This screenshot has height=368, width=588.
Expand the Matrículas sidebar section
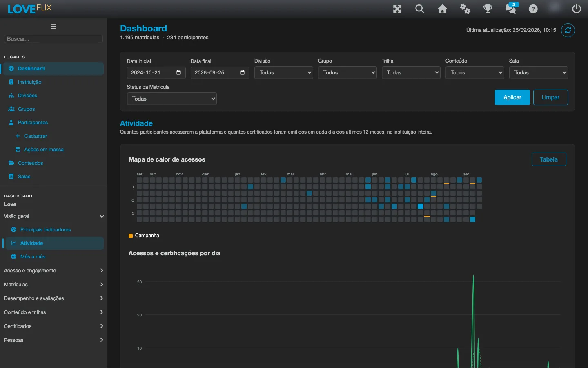point(53,285)
